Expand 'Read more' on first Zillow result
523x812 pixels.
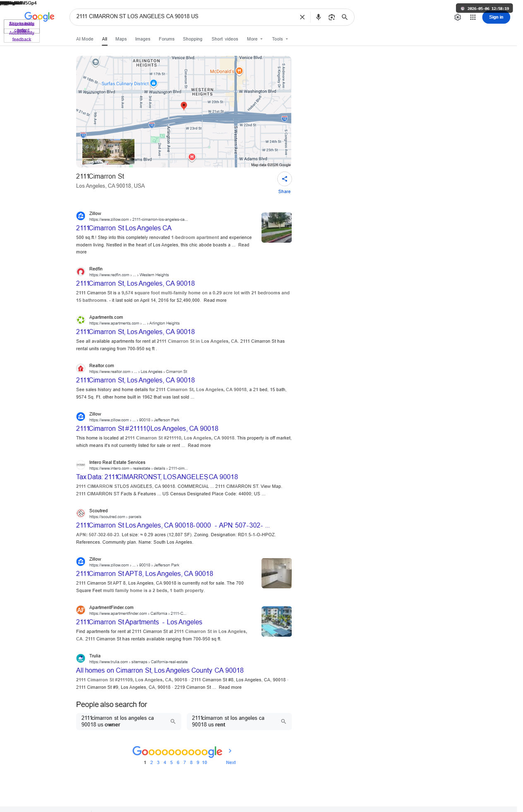(163, 248)
